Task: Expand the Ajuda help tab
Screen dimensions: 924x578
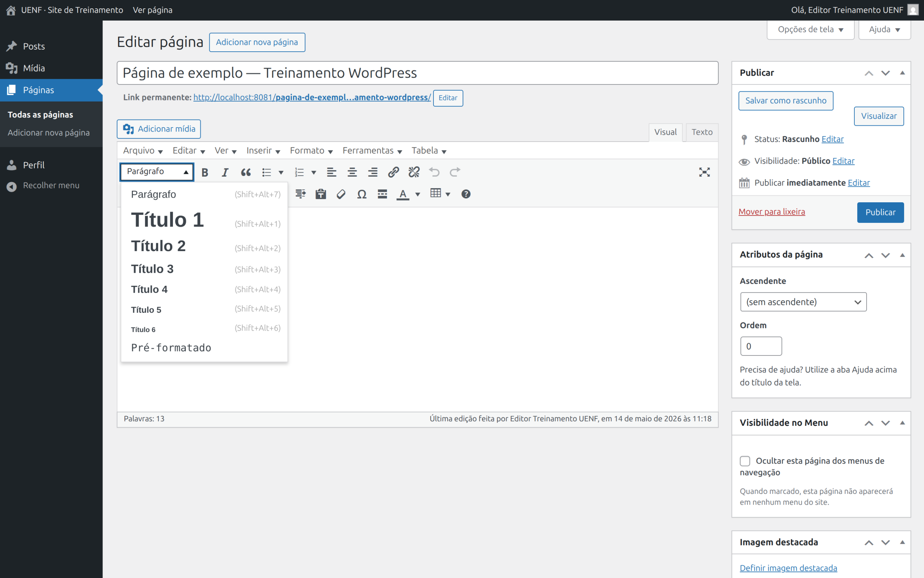Action: point(884,29)
